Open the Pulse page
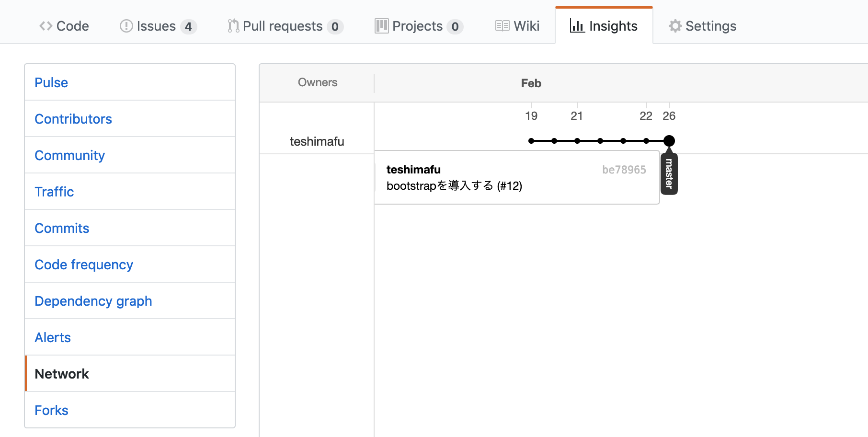Viewport: 868px width, 437px height. pos(51,82)
